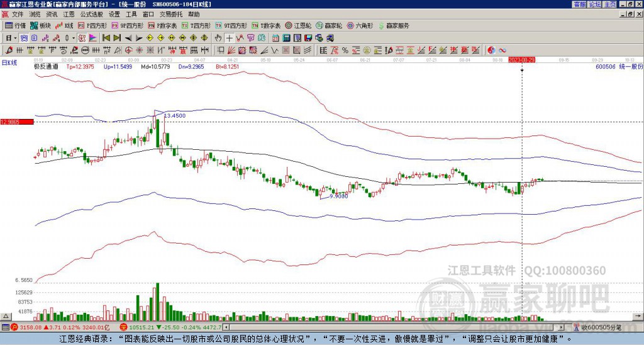Viewport: 644px width, 345px height.
Task: Open the 窗口 menu
Action: (x=148, y=14)
